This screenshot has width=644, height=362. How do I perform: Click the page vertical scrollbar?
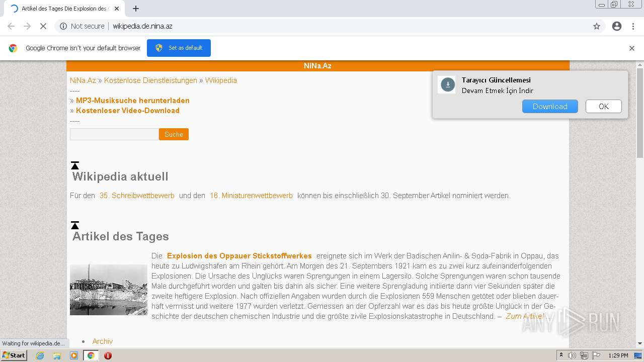pyautogui.click(x=640, y=113)
